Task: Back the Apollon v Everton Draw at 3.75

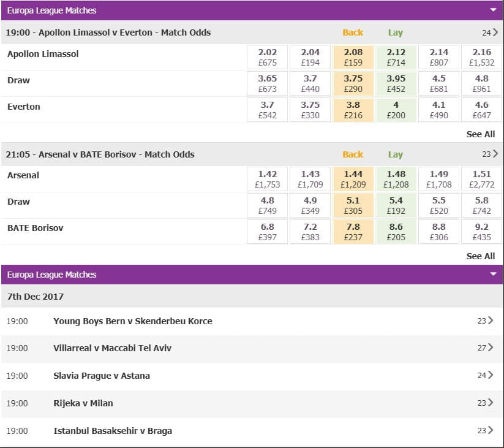Action: 353,83
